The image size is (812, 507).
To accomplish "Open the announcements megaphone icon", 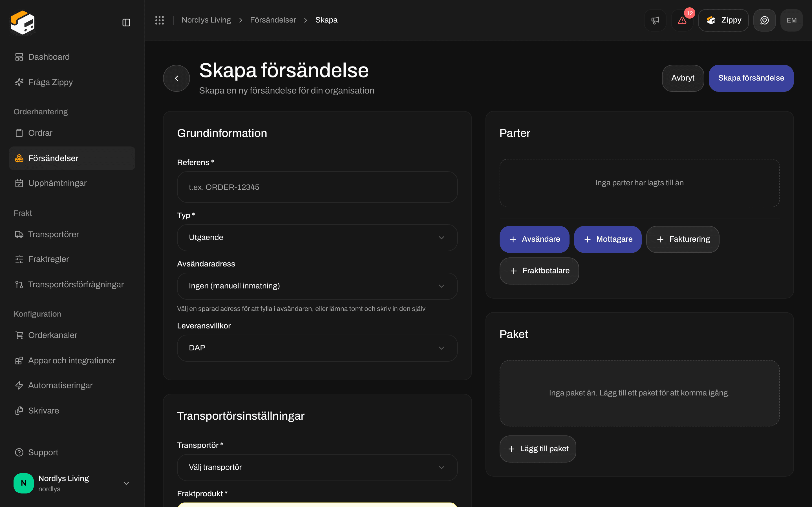I will 655,20.
